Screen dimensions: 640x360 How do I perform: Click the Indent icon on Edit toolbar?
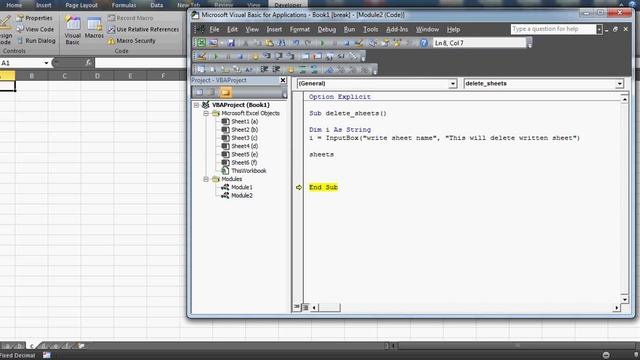264,69
